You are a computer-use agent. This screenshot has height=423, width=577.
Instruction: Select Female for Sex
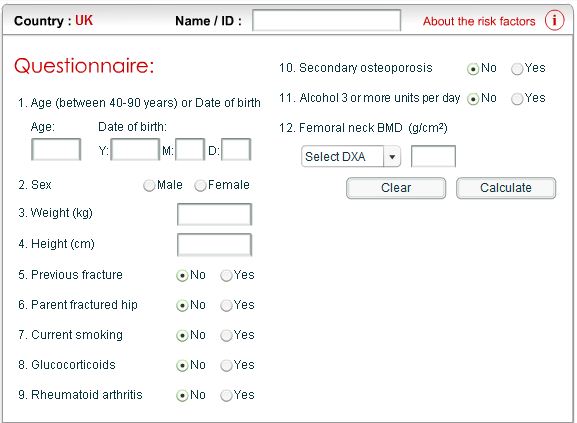200,185
